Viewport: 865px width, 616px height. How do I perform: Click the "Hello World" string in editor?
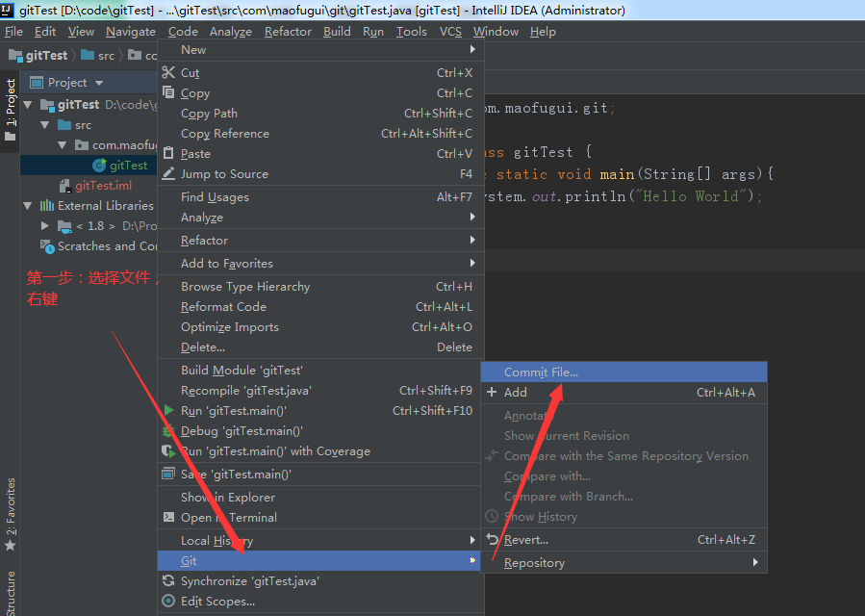[x=695, y=196]
